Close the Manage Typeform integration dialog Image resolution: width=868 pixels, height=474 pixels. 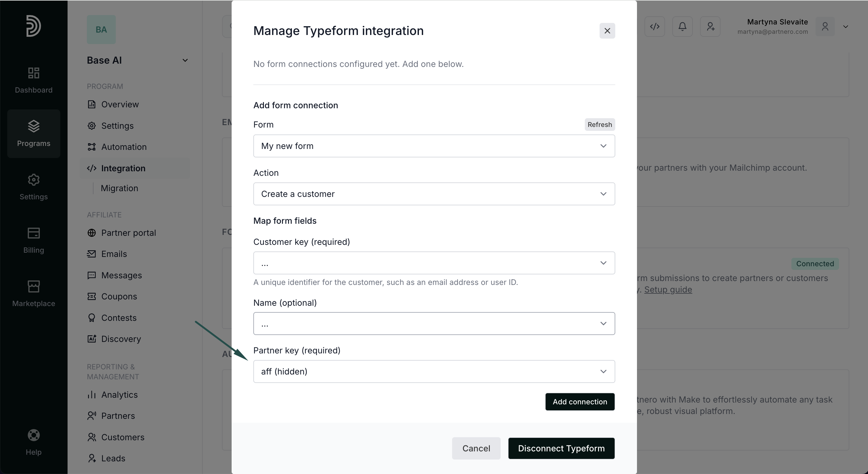pyautogui.click(x=607, y=31)
